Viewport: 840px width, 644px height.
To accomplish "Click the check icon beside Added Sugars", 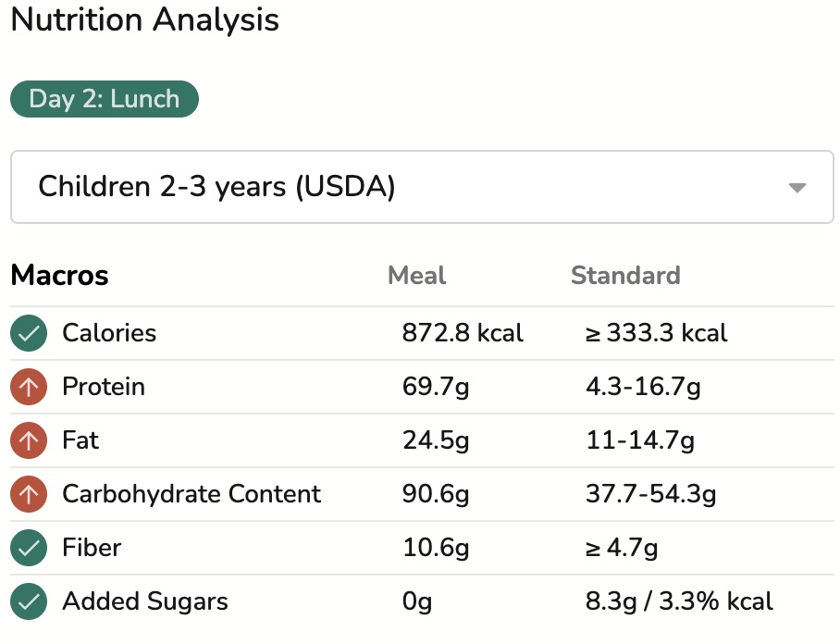I will tap(29, 601).
